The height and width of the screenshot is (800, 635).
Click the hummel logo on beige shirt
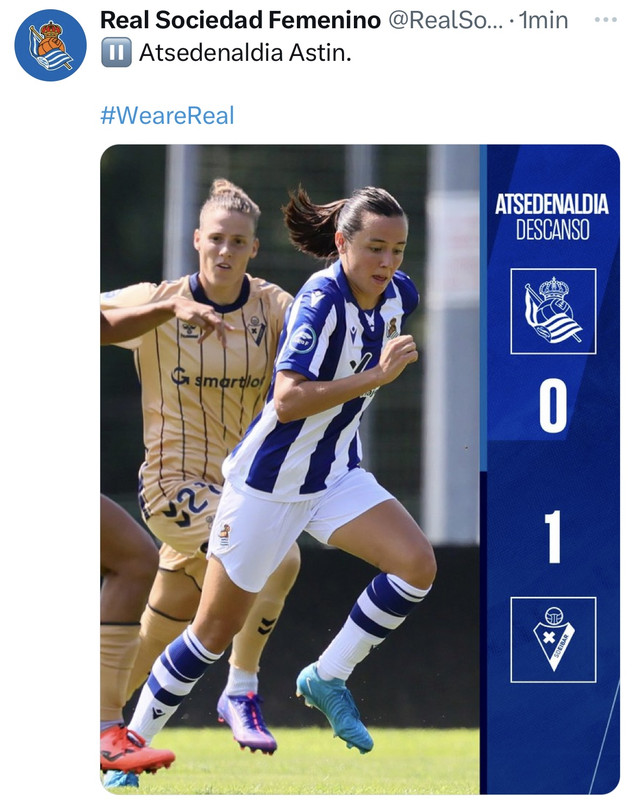[189, 331]
